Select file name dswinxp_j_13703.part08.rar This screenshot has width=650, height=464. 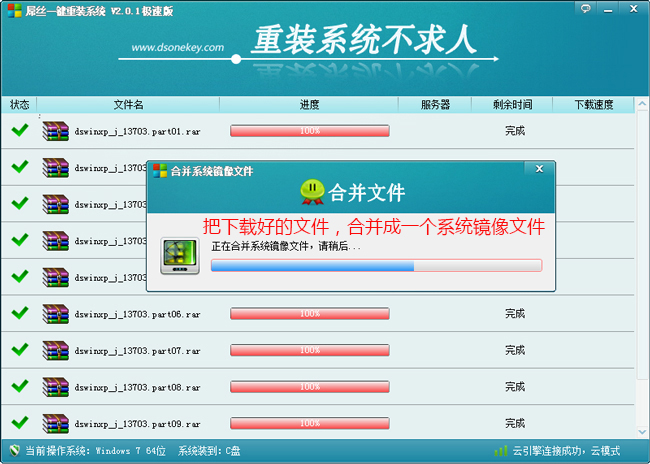137,387
